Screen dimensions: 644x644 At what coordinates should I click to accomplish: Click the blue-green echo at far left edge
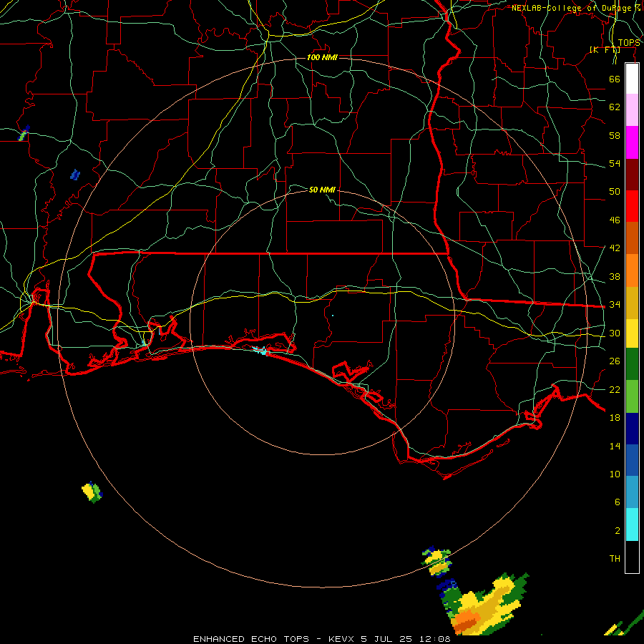(x=24, y=134)
